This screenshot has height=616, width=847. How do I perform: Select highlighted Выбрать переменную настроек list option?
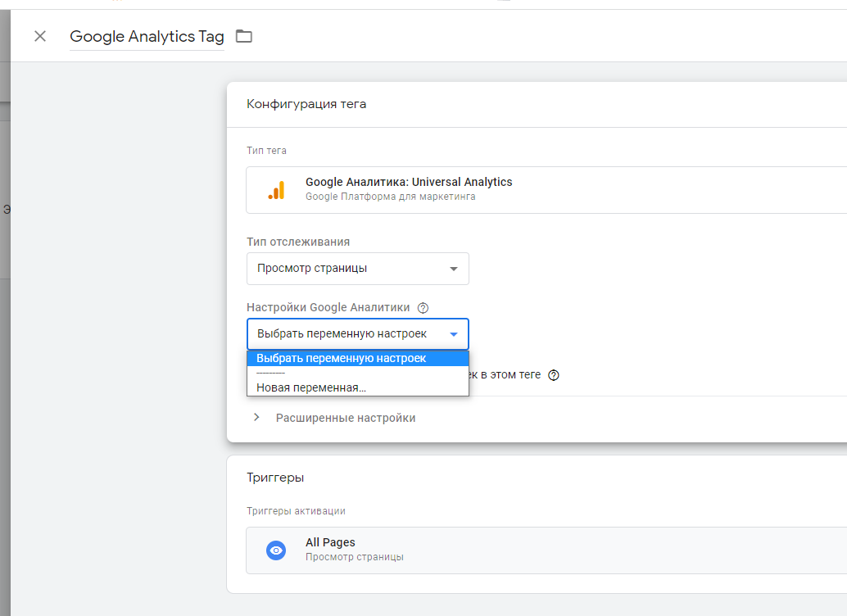(x=357, y=358)
